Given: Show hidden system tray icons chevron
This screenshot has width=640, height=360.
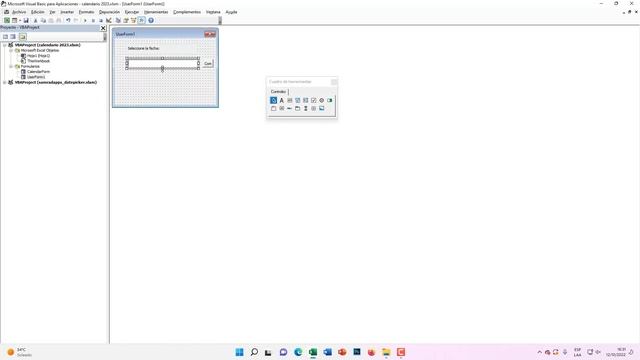Looking at the screenshot, I should point(539,352).
